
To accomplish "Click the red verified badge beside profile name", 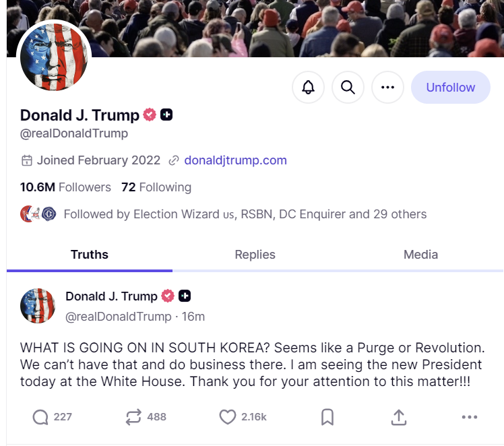I will [150, 115].
